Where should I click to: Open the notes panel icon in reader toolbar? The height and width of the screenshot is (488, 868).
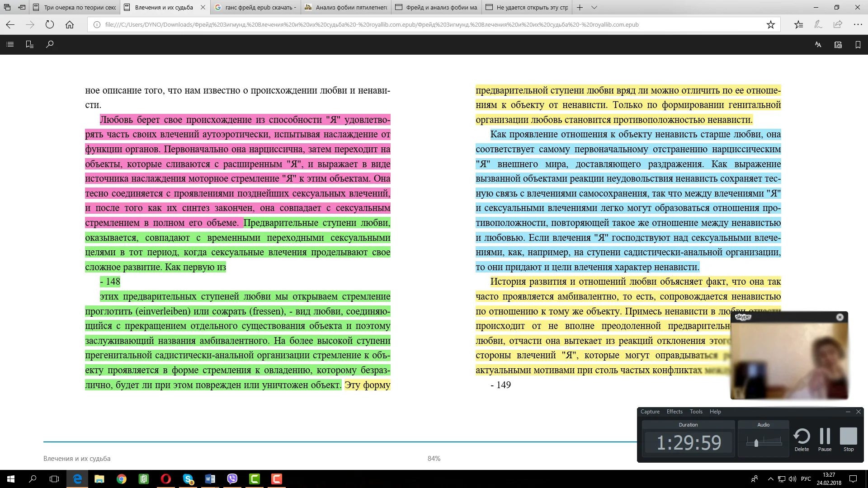click(x=30, y=44)
